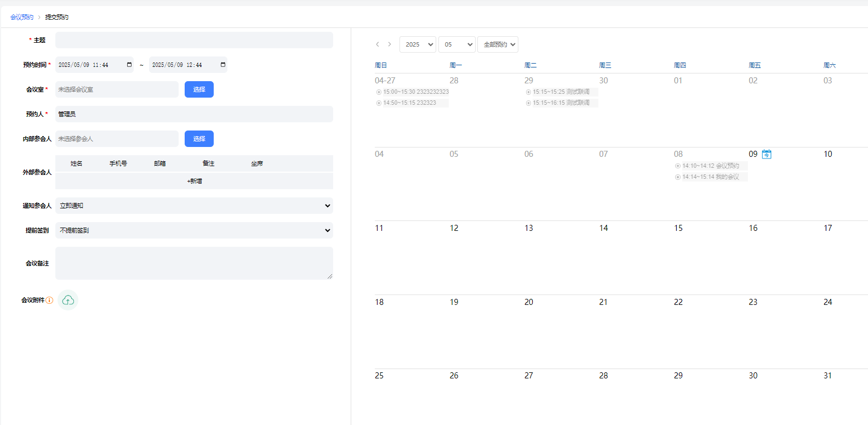This screenshot has width=868, height=425.
Task: Expand the 提前签到 dropdown
Action: pos(194,230)
